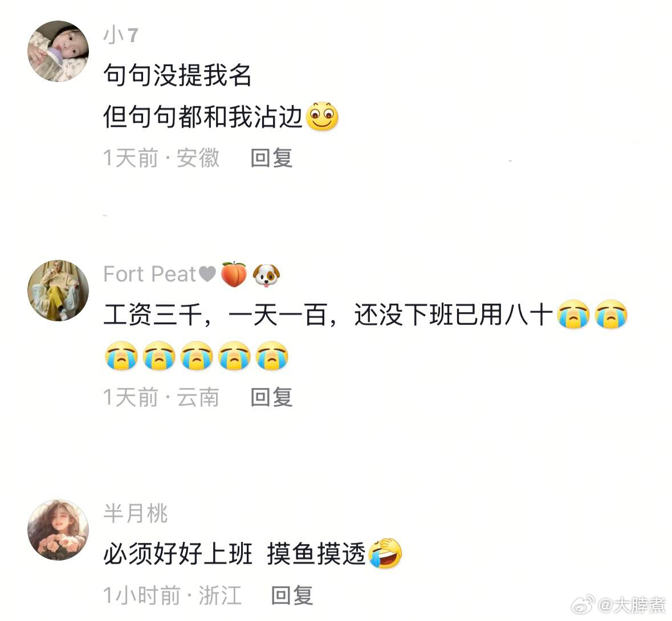The height and width of the screenshot is (621, 672).
Task: Click the username Fort Peat
Action: tap(149, 274)
